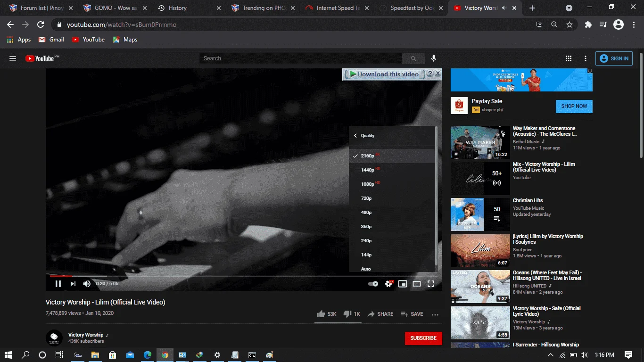Open a new browser tab
The width and height of the screenshot is (644, 362).
pos(532,8)
